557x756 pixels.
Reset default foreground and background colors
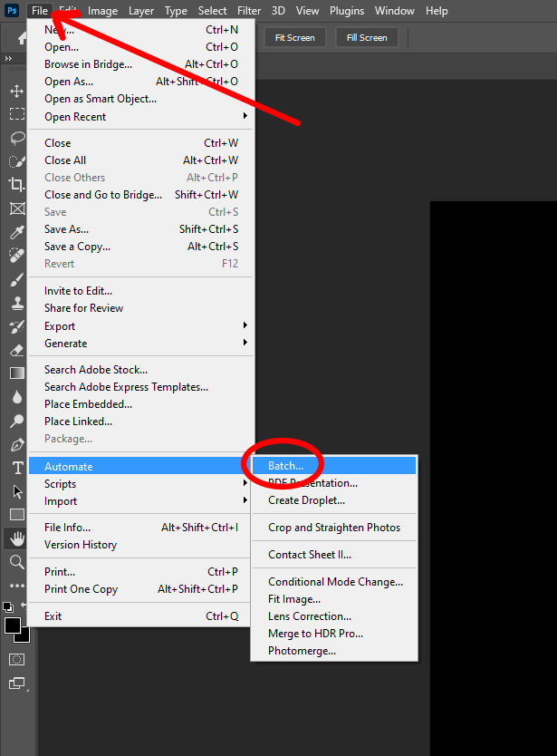click(8, 606)
